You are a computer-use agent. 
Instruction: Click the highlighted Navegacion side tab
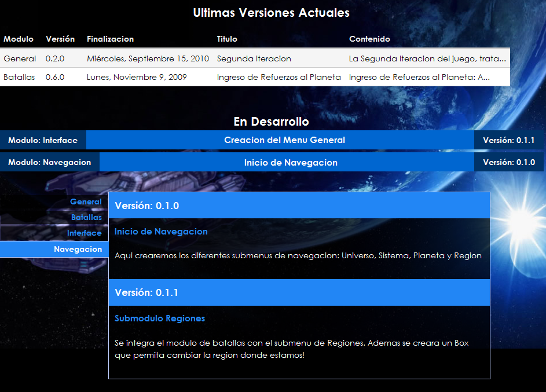point(78,249)
